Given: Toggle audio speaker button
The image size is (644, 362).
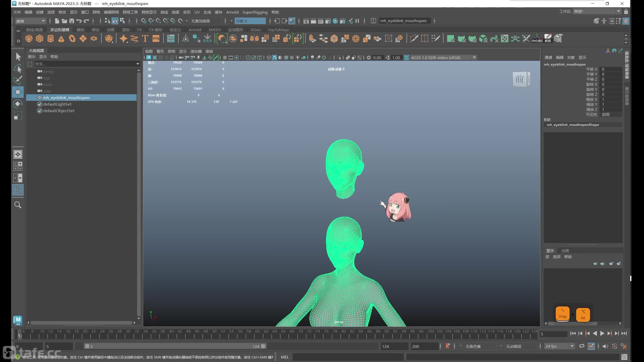Looking at the screenshot, I should click(x=605, y=346).
